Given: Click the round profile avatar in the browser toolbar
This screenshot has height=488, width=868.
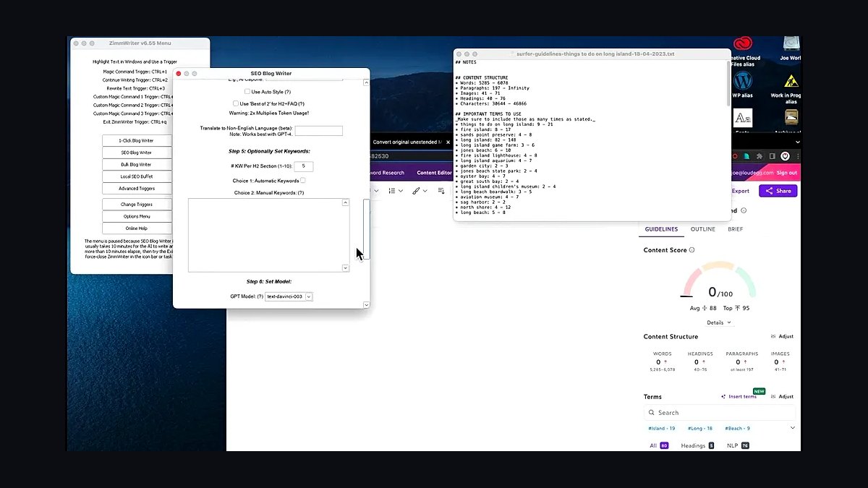Looking at the screenshot, I should tap(785, 155).
